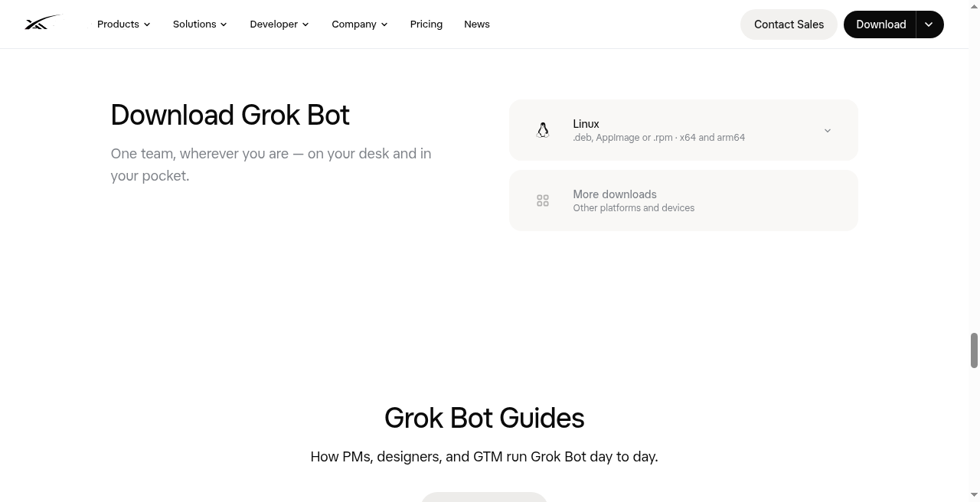Viewport: 980px width, 502px height.
Task: Open the More downloads card
Action: [x=684, y=200]
